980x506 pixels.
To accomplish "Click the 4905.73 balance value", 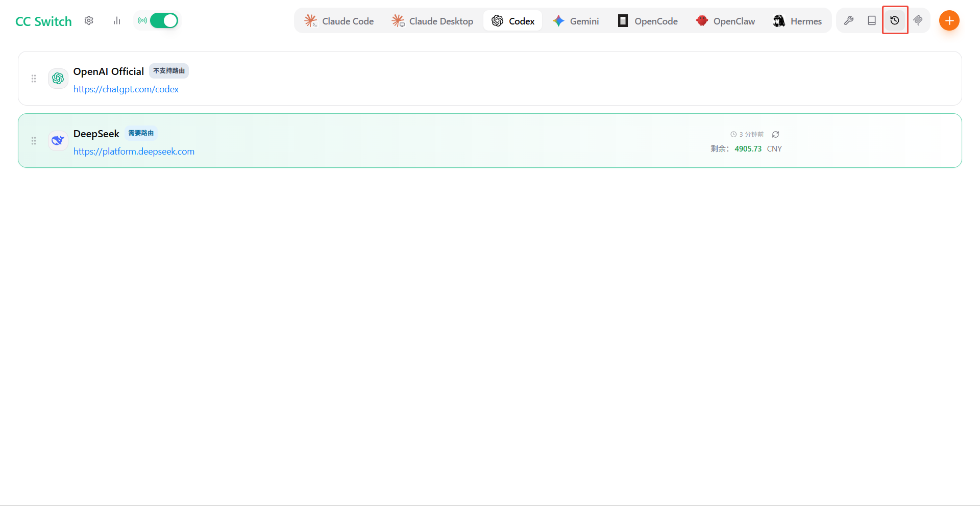I will 748,149.
